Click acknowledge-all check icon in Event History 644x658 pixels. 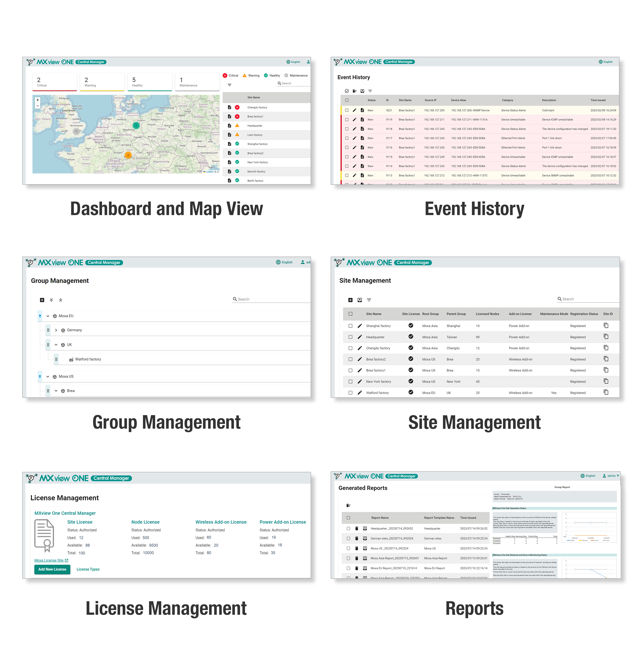(x=347, y=91)
